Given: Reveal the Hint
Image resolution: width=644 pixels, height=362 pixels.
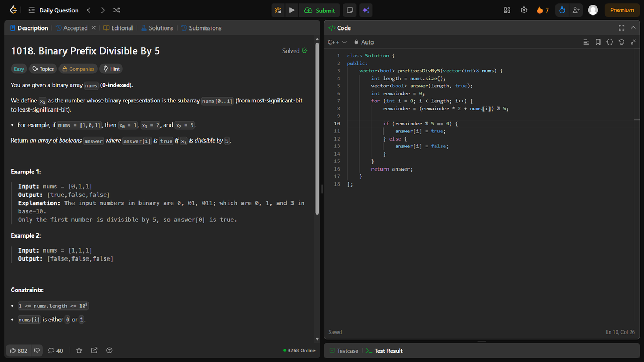Looking at the screenshot, I should click(x=111, y=69).
